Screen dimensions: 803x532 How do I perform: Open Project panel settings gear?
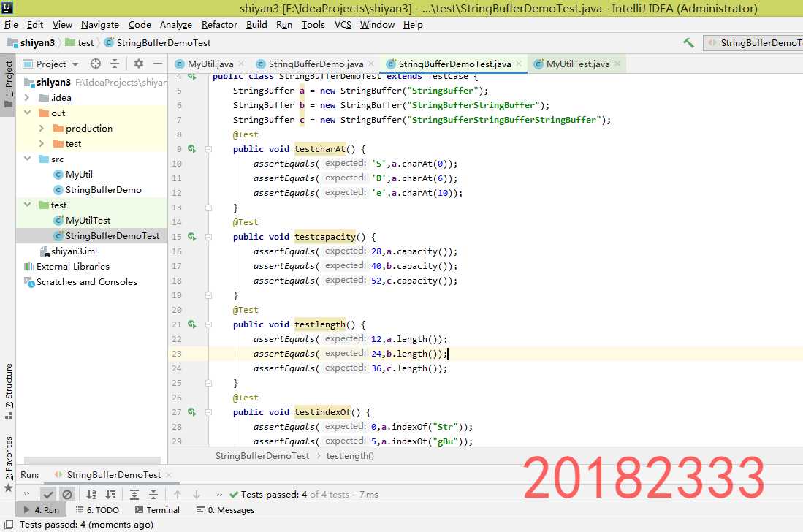coord(139,64)
